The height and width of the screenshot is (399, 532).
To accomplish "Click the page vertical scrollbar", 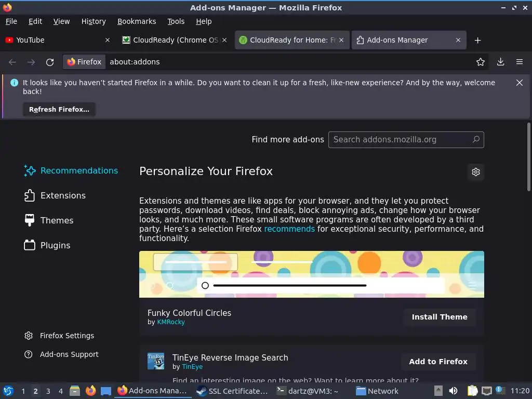I will pyautogui.click(x=528, y=157).
